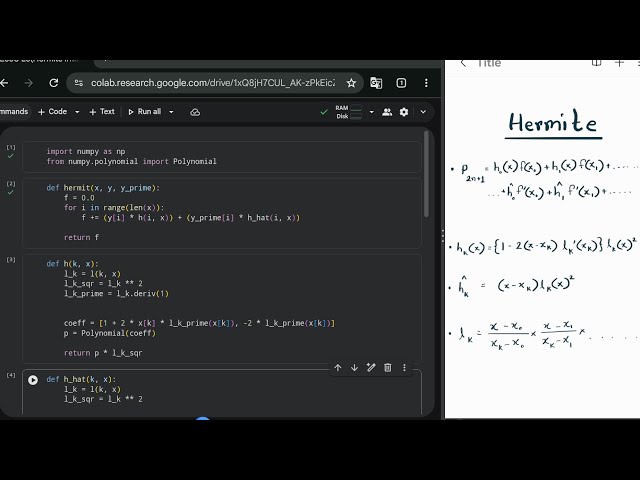Click the 'def h(k, x):' line

(72, 264)
